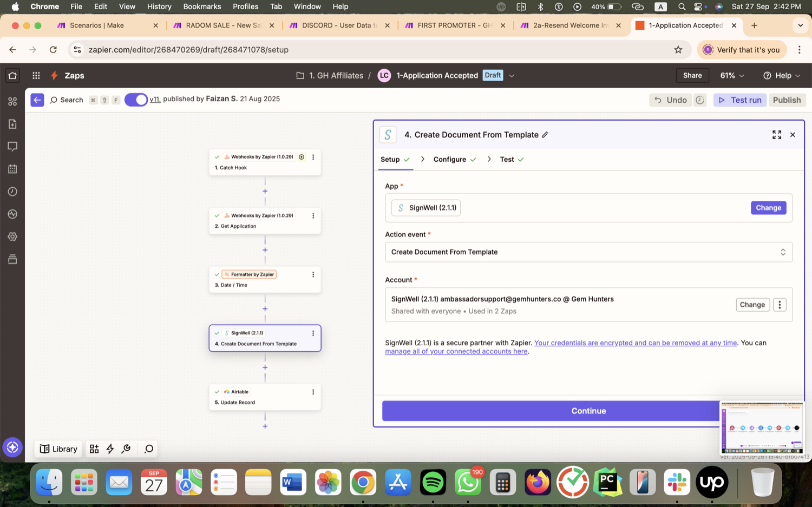Open the comments icon in left sidebar
This screenshot has height=507, width=812.
coord(12,147)
